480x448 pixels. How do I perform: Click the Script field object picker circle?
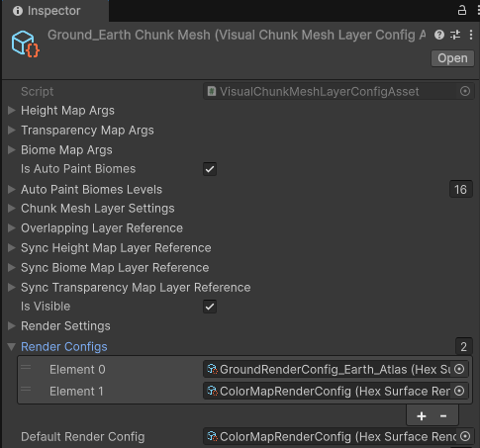[x=465, y=91]
